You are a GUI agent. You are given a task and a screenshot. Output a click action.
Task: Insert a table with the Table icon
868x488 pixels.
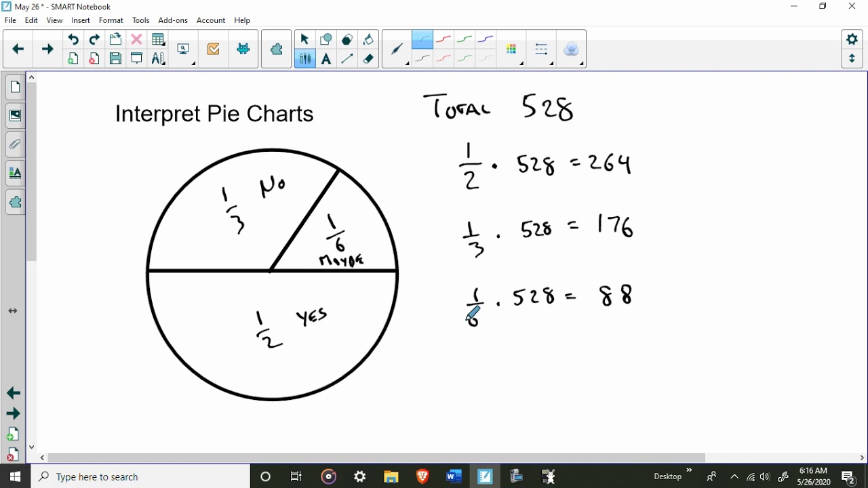click(158, 39)
